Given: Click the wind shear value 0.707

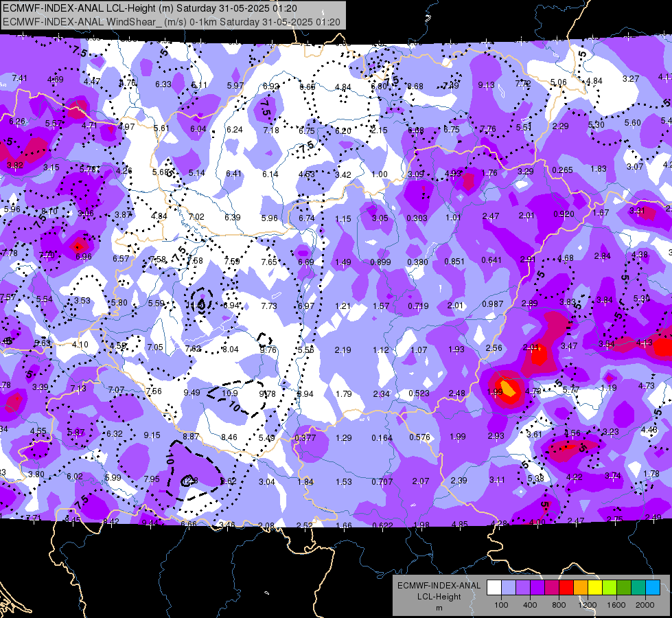Looking at the screenshot, I should coord(382,481).
